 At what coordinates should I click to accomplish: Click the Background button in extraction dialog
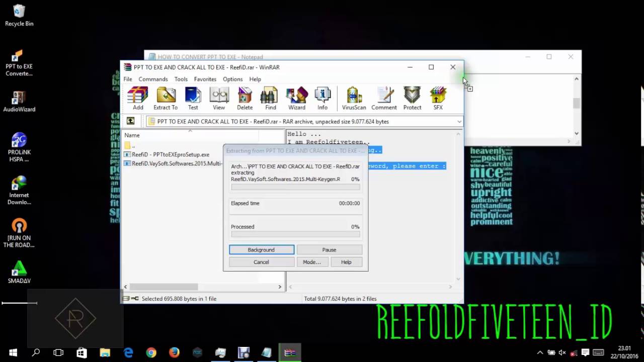[x=262, y=250]
